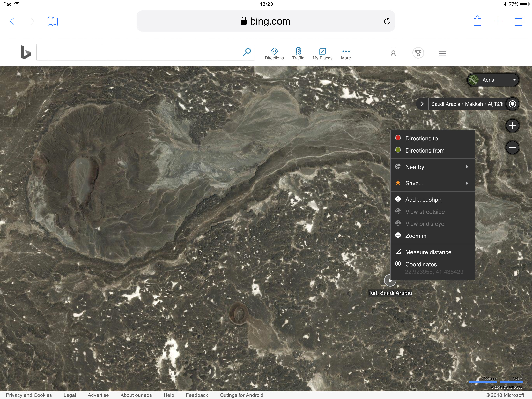Open the Aerial map style dropdown

pos(493,80)
